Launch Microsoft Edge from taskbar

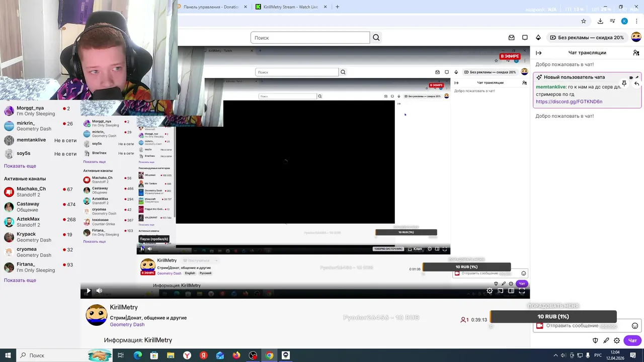[x=137, y=355]
